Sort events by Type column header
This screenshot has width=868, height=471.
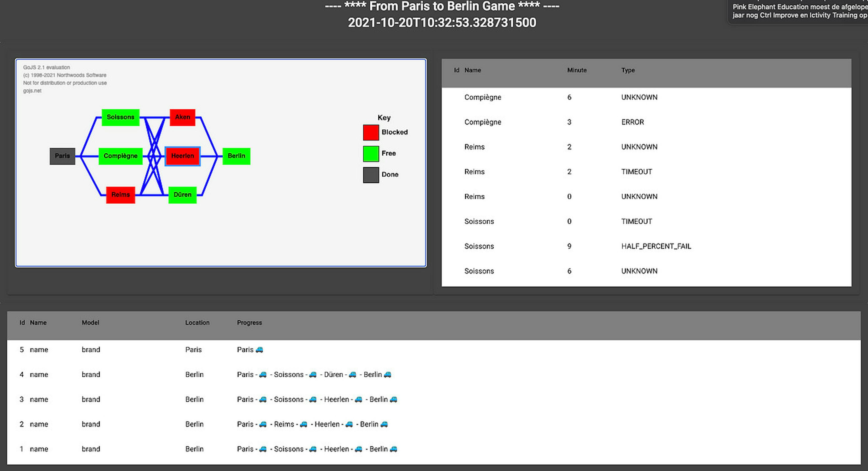pyautogui.click(x=628, y=70)
